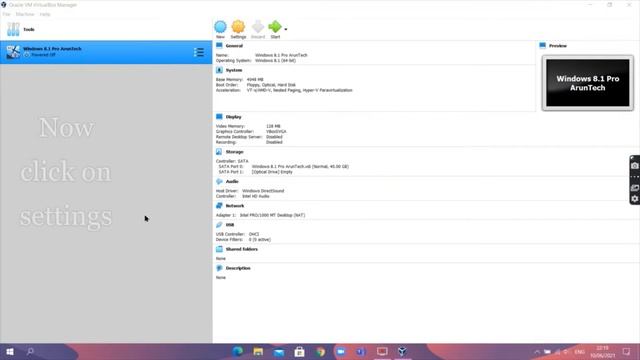Image resolution: width=640 pixels, height=360 pixels.
Task: Click the USB section icon
Action: click(x=219, y=225)
